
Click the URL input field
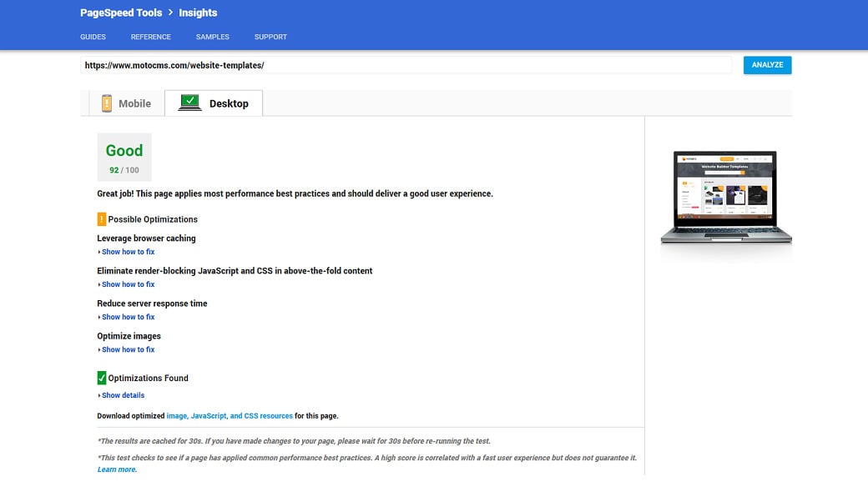pyautogui.click(x=406, y=65)
